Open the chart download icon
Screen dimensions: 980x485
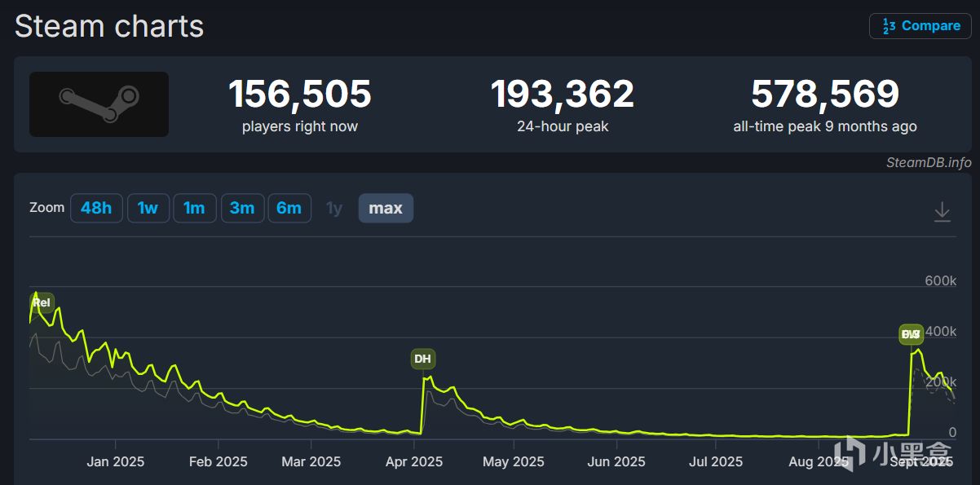click(x=942, y=212)
